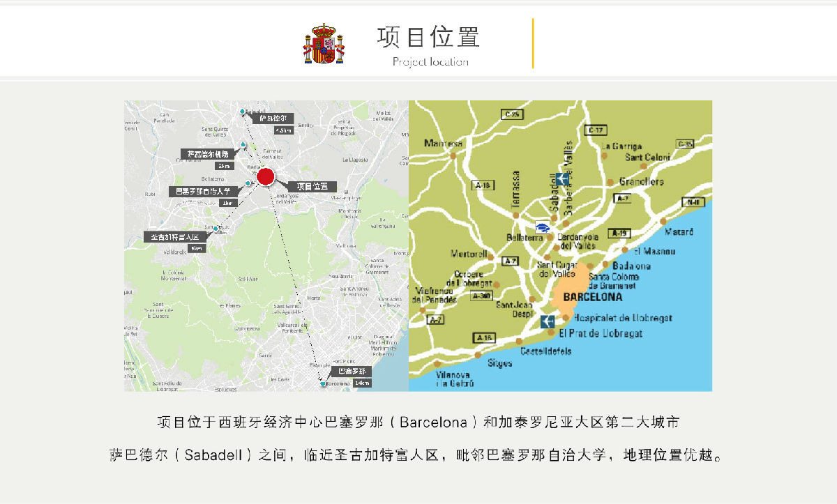This screenshot has height=504, width=837.
Task: Select the 巴塞罗那 callout label
Action: (x=352, y=372)
